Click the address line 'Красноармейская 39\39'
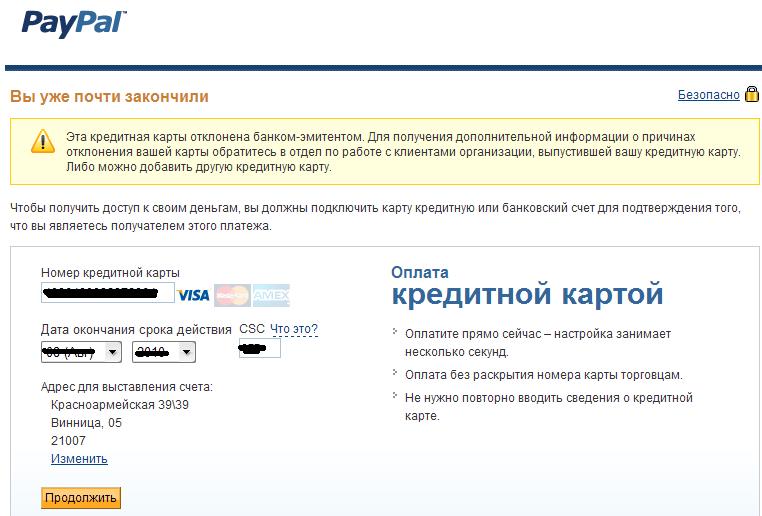762x516 pixels. click(120, 405)
